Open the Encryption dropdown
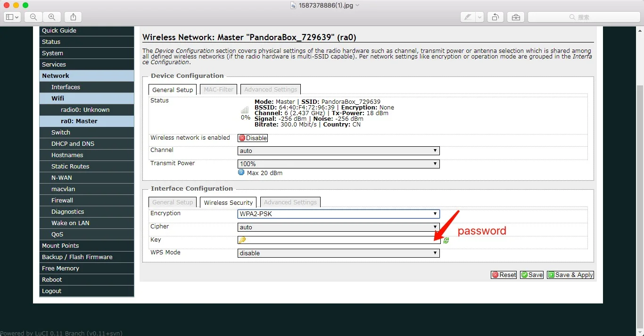This screenshot has height=336, width=644. (x=339, y=214)
